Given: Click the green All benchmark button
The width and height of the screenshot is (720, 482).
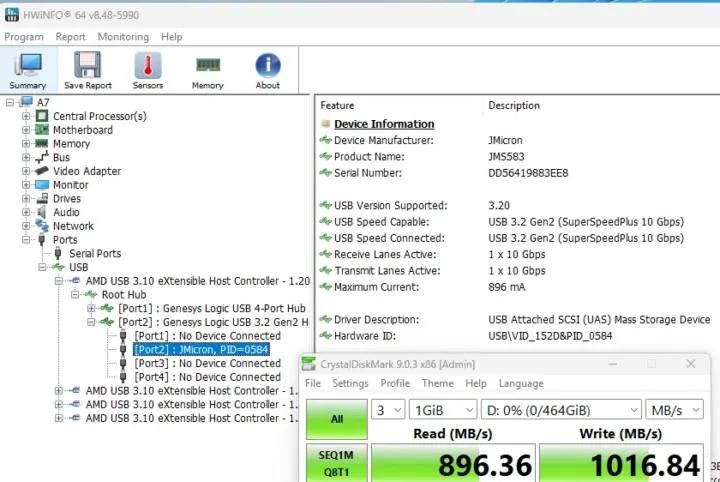Looking at the screenshot, I should click(x=337, y=419).
